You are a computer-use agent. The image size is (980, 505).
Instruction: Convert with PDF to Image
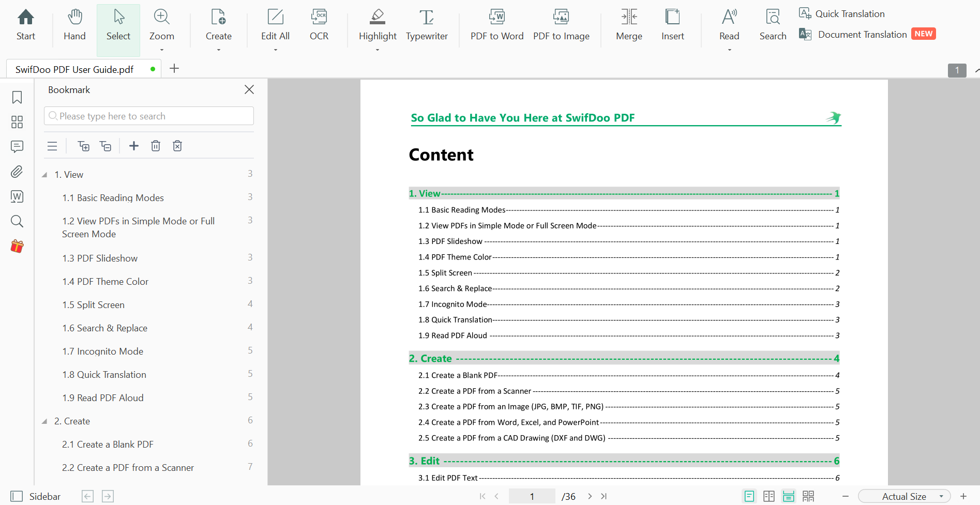pos(561,25)
